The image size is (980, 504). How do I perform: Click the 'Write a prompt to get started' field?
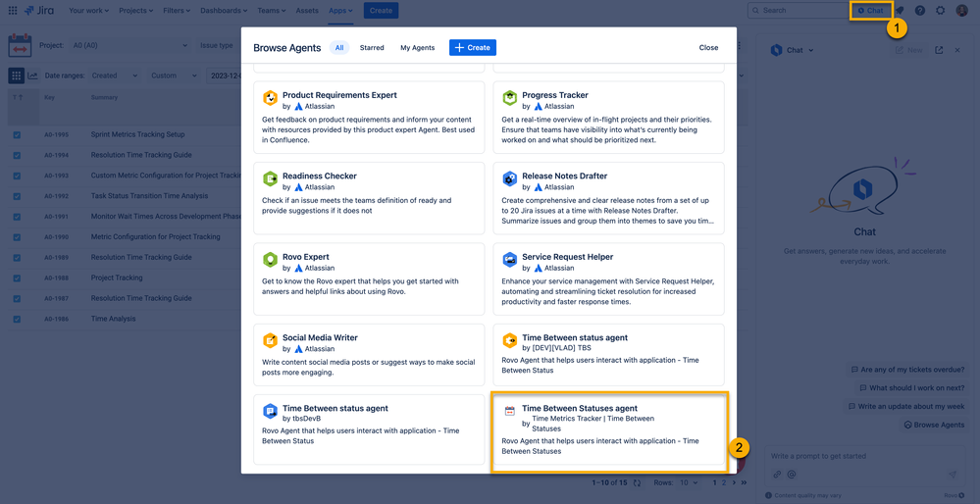coord(865,456)
